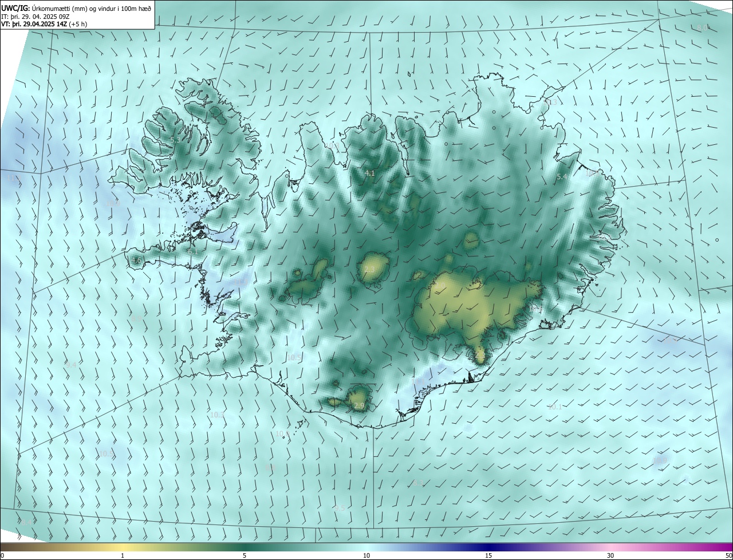Click the '0' tick on the color scale
Viewport: 733px width, 560px height.
(2, 556)
